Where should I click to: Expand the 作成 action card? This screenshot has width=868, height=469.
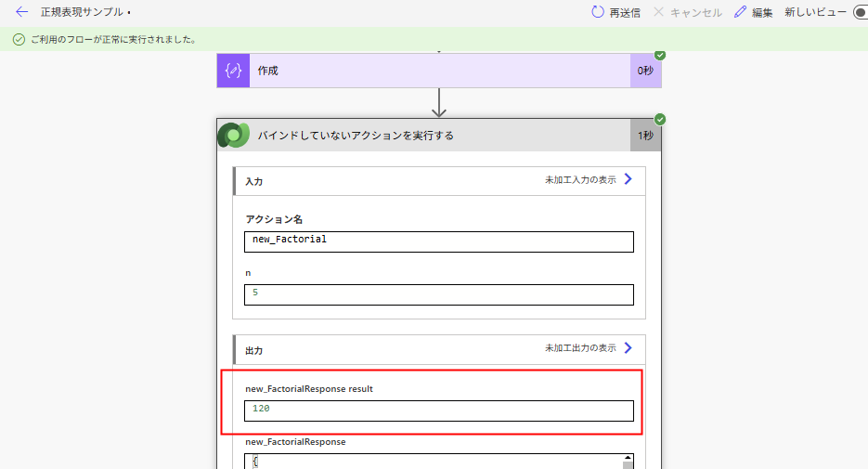click(436, 71)
